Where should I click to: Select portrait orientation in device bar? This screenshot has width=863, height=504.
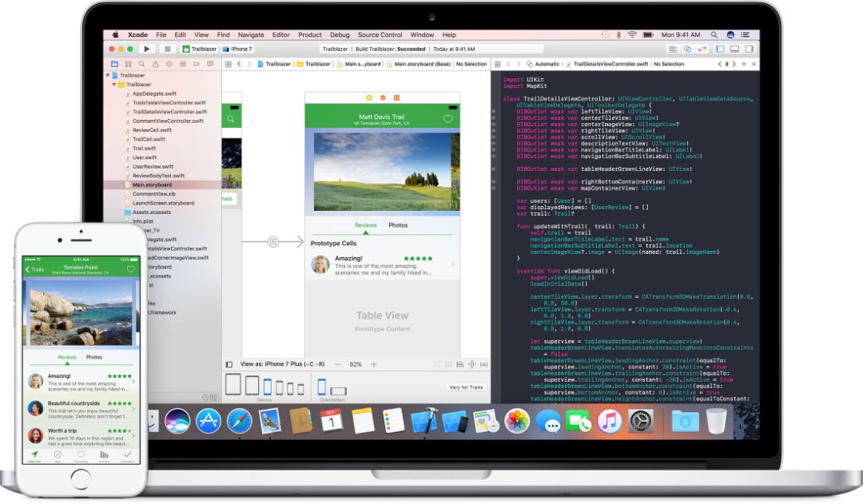point(322,387)
